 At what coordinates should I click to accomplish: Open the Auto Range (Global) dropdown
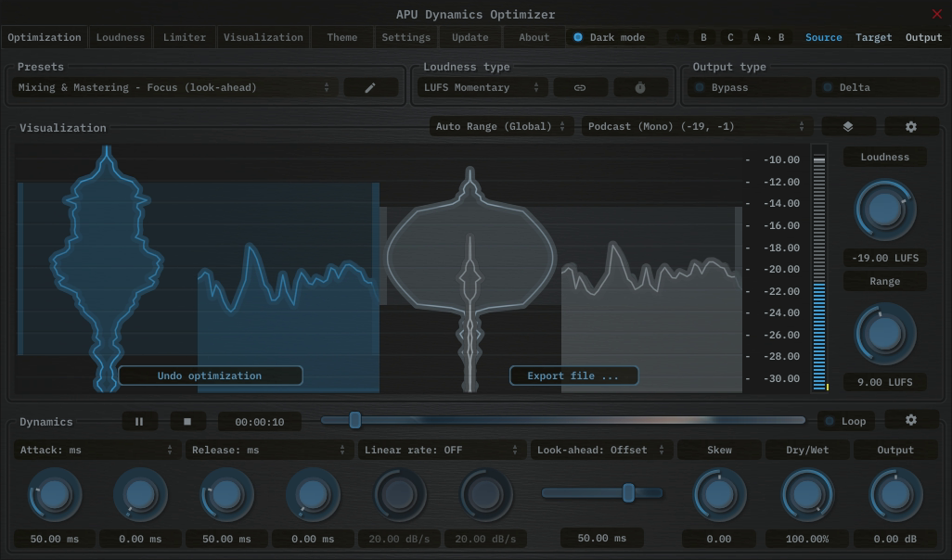(x=499, y=125)
